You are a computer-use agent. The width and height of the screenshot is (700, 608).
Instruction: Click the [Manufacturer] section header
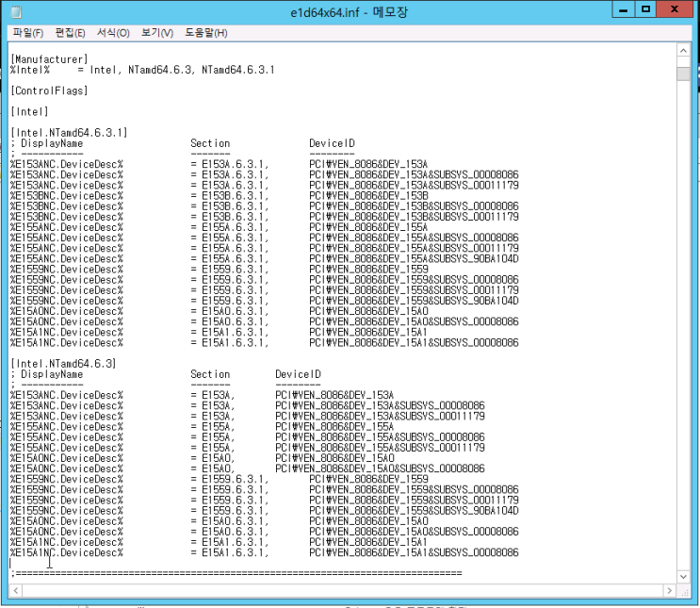pyautogui.click(x=49, y=59)
